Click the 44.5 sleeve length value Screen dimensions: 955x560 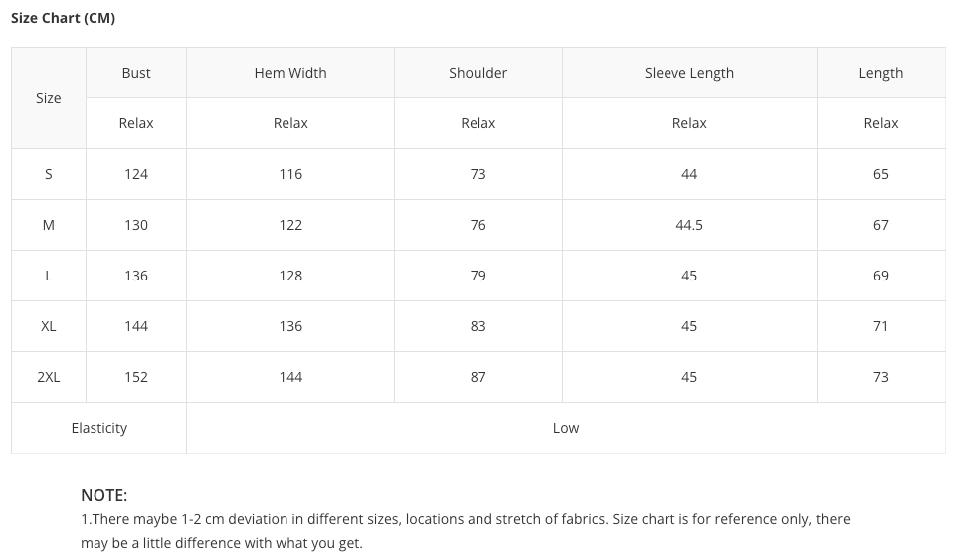click(689, 225)
